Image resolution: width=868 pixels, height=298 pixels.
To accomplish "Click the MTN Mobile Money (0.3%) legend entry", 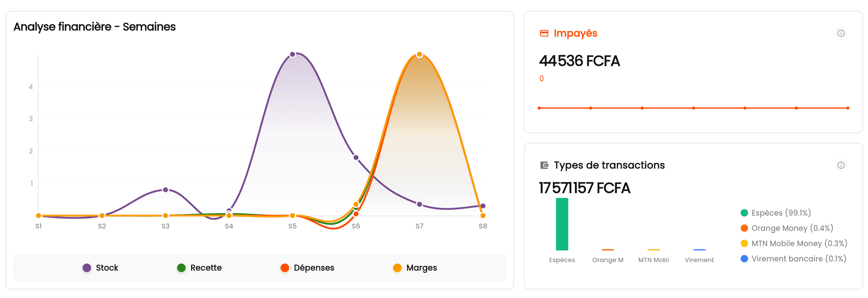I will point(794,244).
